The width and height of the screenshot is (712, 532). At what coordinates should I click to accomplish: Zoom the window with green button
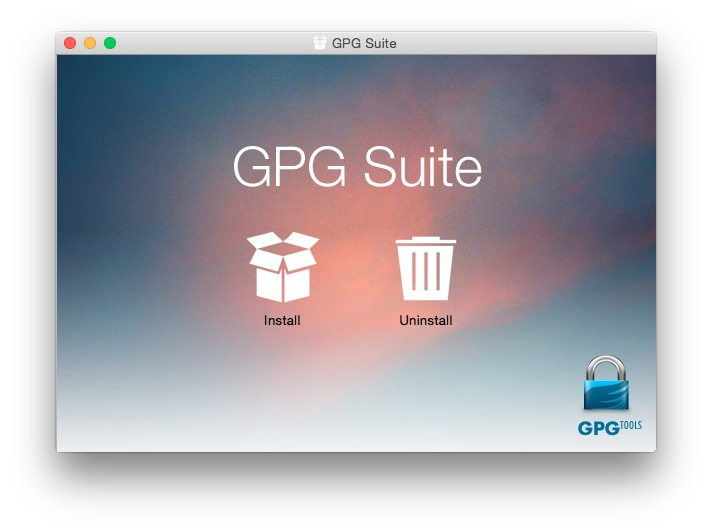110,43
